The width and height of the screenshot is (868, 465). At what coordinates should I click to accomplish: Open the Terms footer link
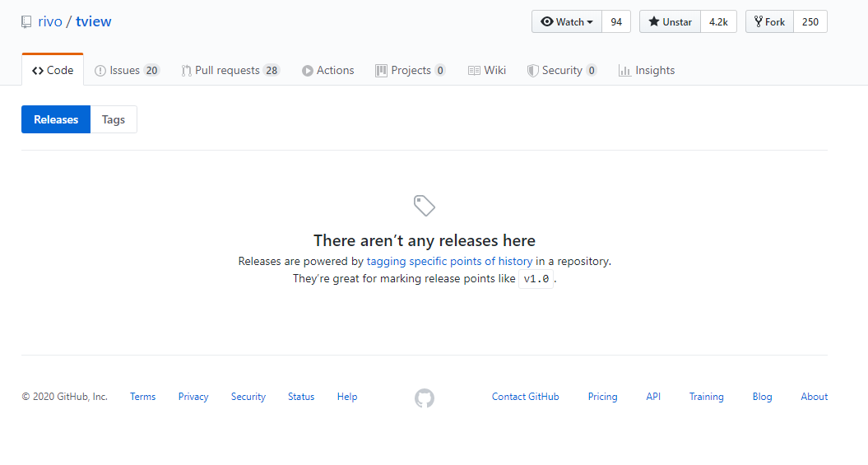point(143,397)
